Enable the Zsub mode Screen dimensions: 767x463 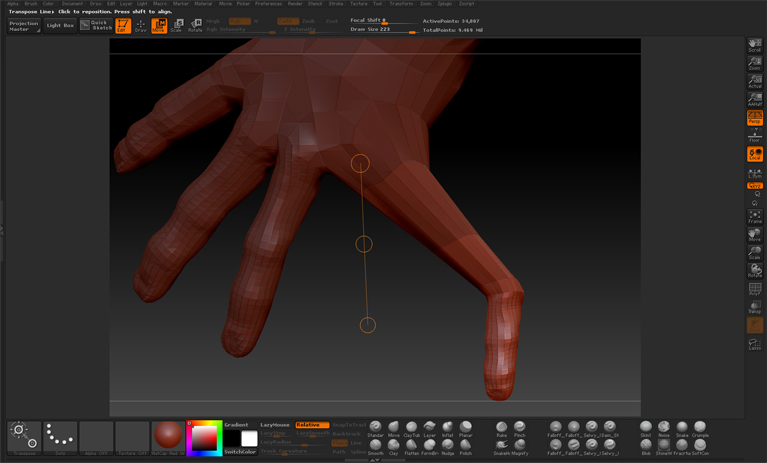[308, 21]
